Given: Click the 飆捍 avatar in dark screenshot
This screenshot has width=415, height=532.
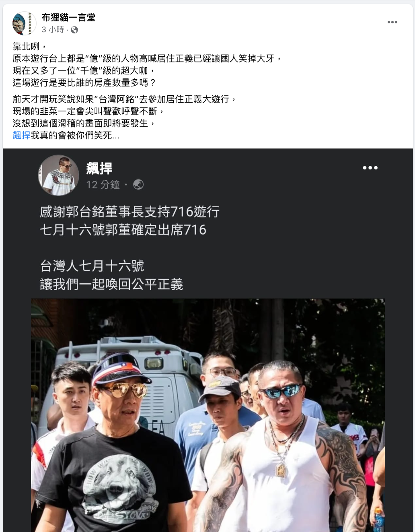Looking at the screenshot, I should coord(59,175).
